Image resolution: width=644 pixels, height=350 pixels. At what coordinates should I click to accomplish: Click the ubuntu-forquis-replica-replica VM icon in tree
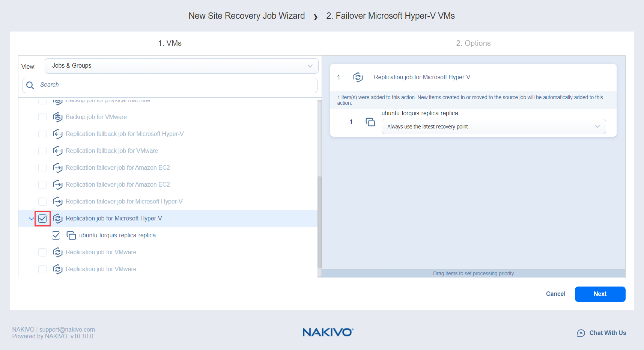[71, 235]
